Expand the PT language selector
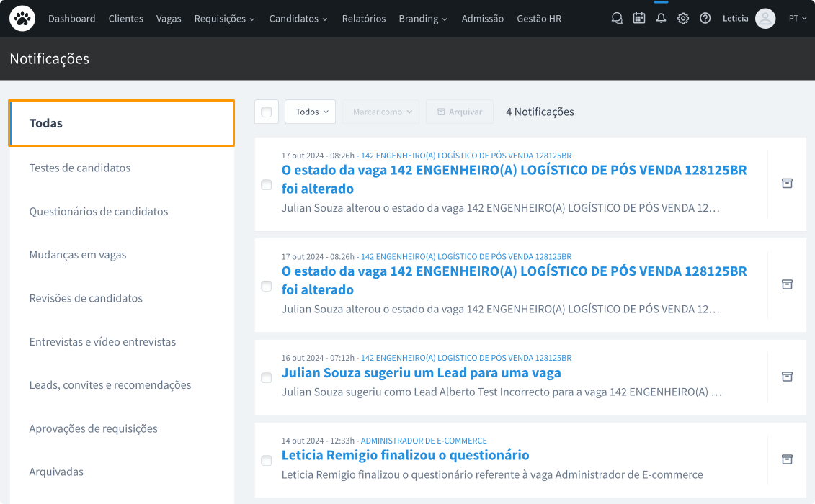Screen dimensions: 815x504 (x=797, y=19)
